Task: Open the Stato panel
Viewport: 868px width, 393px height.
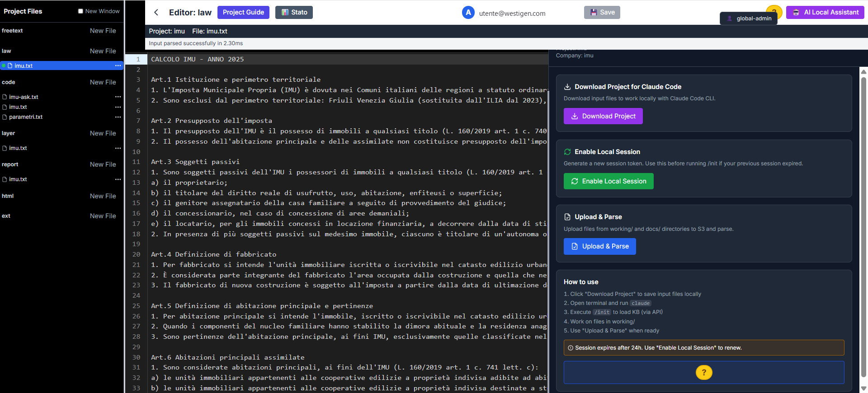Action: 294,12
